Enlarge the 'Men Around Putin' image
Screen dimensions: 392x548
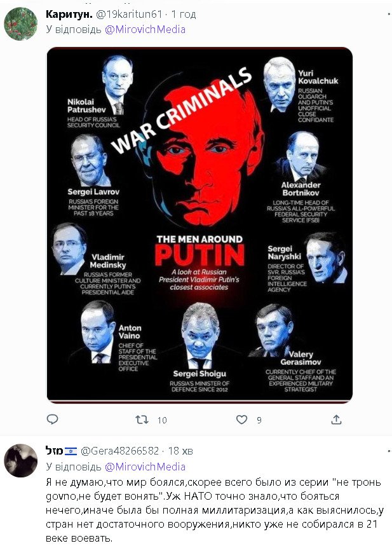199,226
